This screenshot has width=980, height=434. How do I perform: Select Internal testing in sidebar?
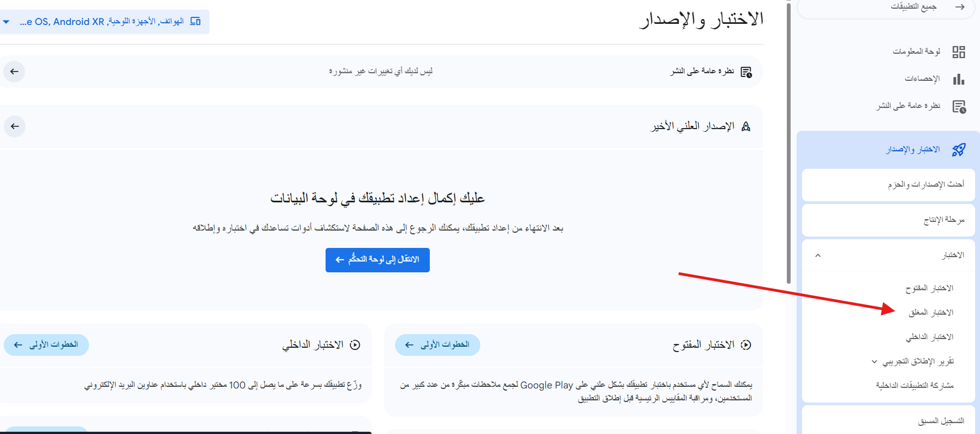coord(929,337)
